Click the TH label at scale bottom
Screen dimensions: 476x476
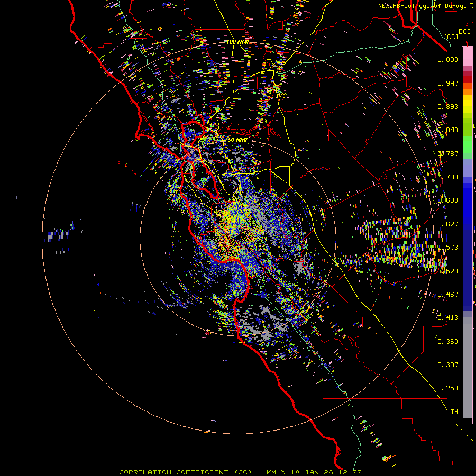pos(454,412)
